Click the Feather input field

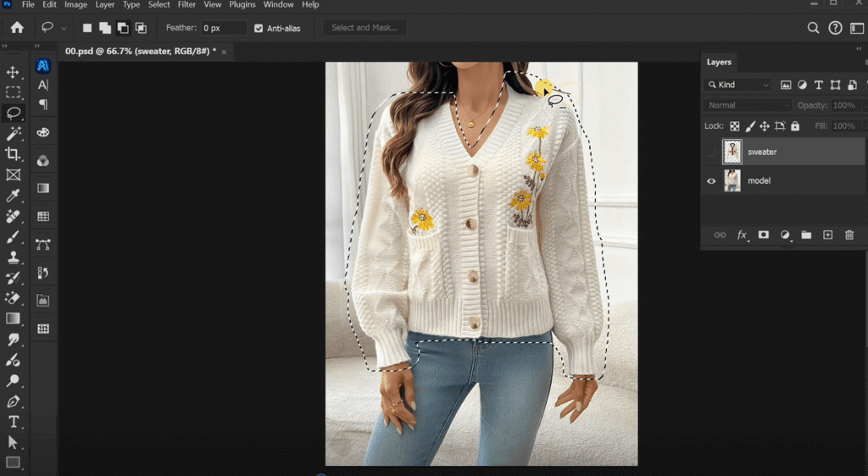point(224,28)
